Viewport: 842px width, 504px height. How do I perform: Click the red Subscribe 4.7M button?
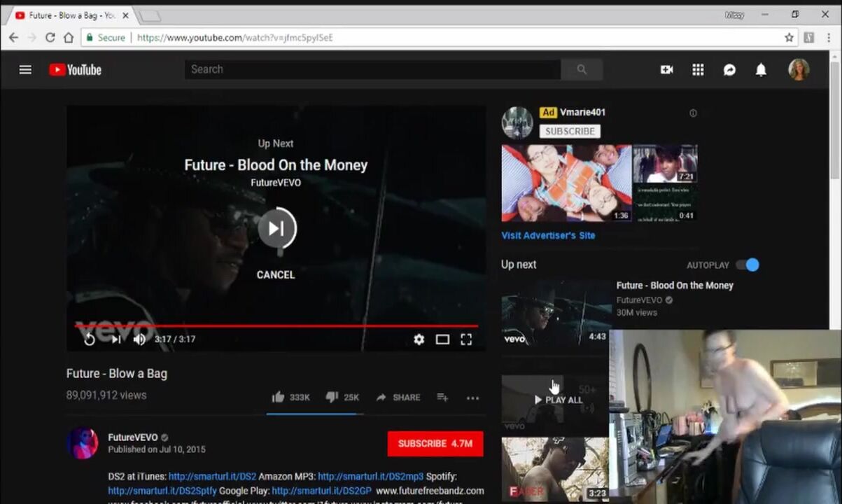click(x=435, y=443)
